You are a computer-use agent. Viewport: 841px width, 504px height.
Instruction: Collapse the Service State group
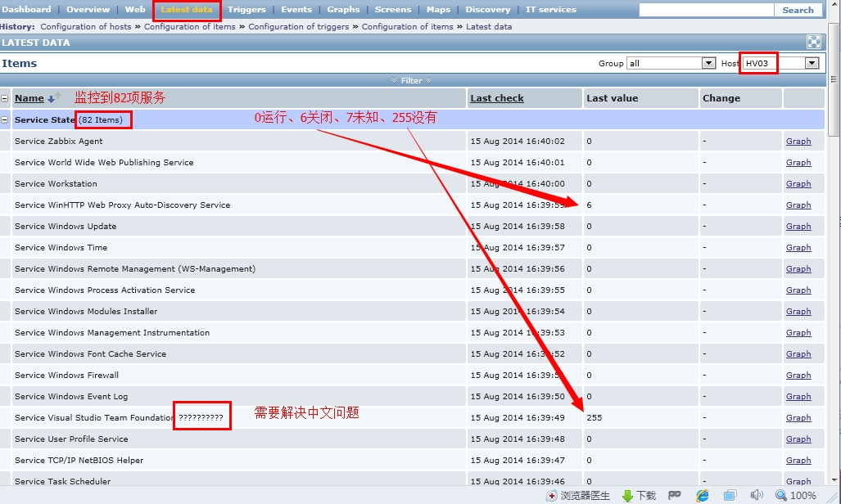coord(5,119)
